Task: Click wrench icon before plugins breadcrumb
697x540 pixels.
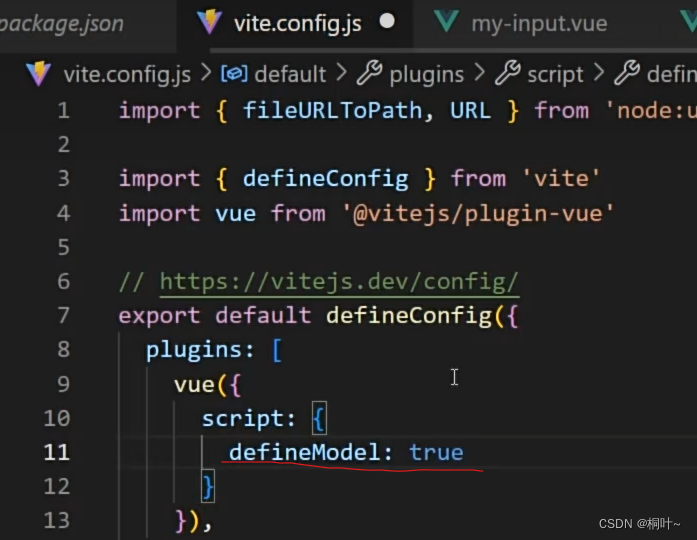Action: pyautogui.click(x=369, y=72)
